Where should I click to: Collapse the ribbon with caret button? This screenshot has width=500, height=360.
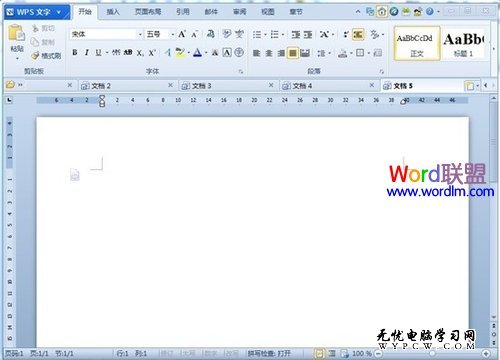click(x=358, y=12)
